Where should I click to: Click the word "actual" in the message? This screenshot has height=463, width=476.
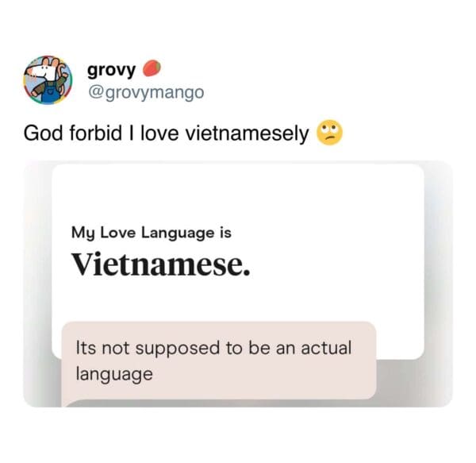(x=326, y=348)
